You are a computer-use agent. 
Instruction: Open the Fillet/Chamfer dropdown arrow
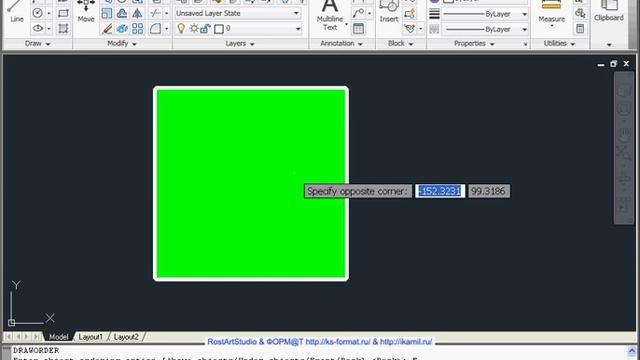point(166,29)
